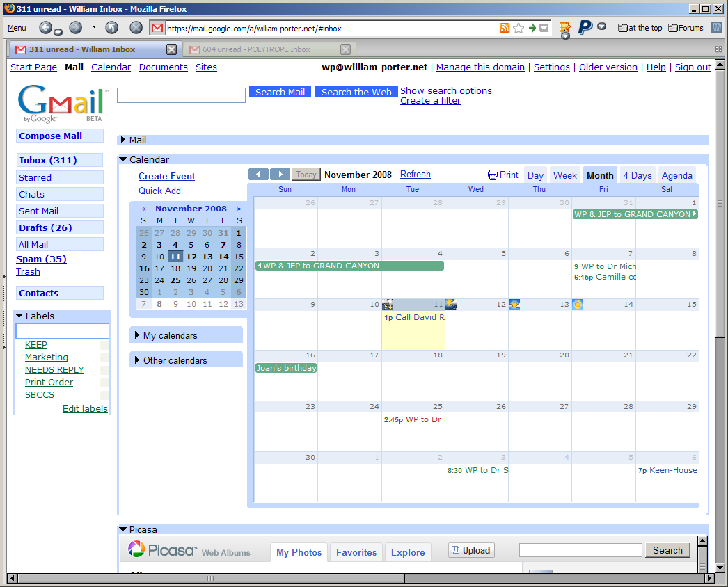Collapse the Labels panel
This screenshot has height=587, width=728.
coord(19,316)
